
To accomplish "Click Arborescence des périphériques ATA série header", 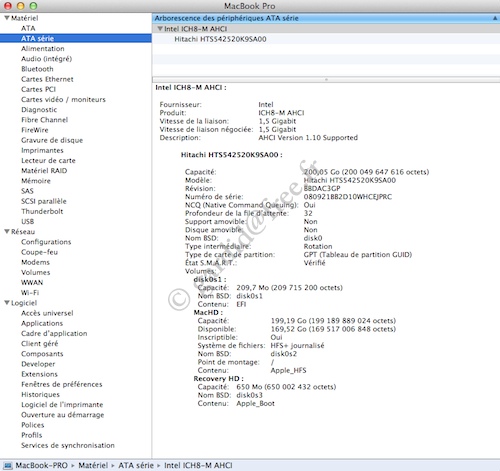I will [226, 18].
